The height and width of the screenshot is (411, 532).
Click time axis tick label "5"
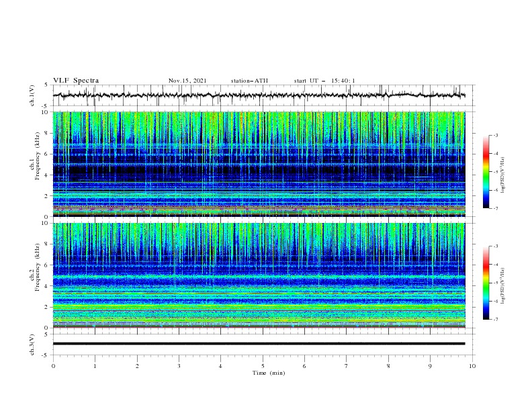tap(263, 366)
